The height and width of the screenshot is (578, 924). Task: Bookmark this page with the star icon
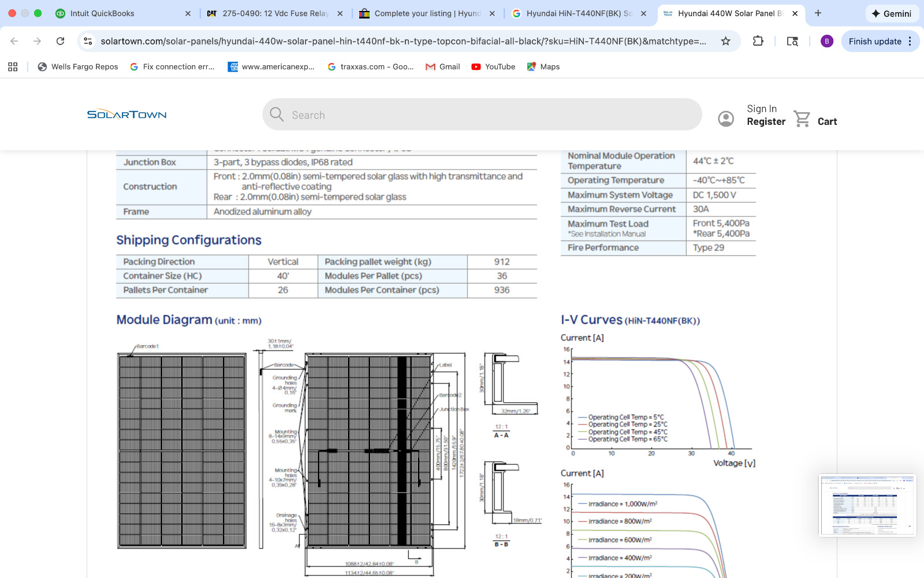coord(726,41)
